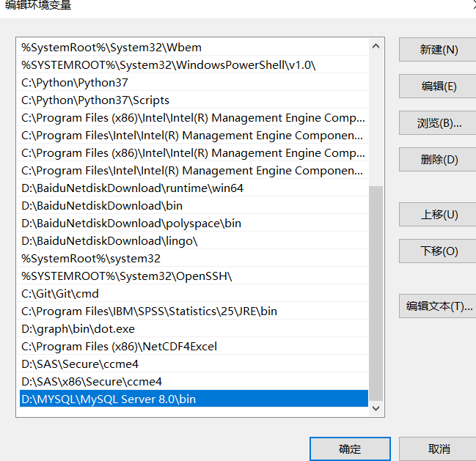Cancel the dialog with 取消
Image resolution: width=476 pixels, height=461 pixels.
tap(438, 449)
